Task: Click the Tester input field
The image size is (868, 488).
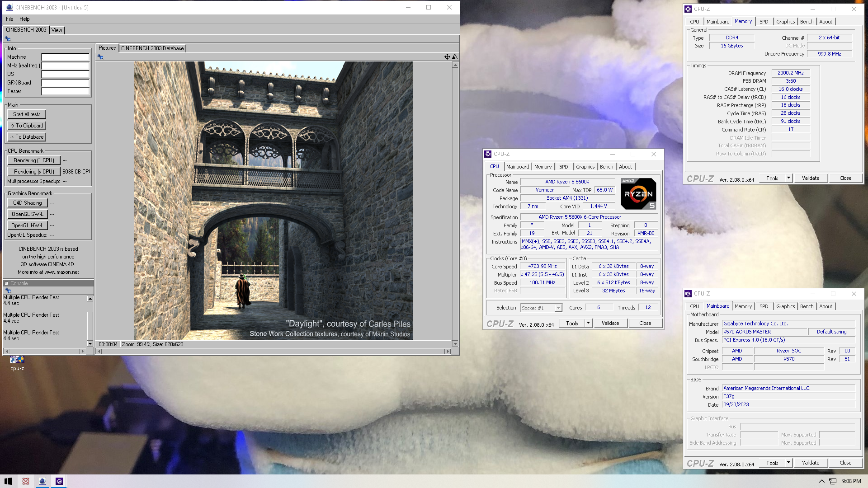Action: (66, 91)
